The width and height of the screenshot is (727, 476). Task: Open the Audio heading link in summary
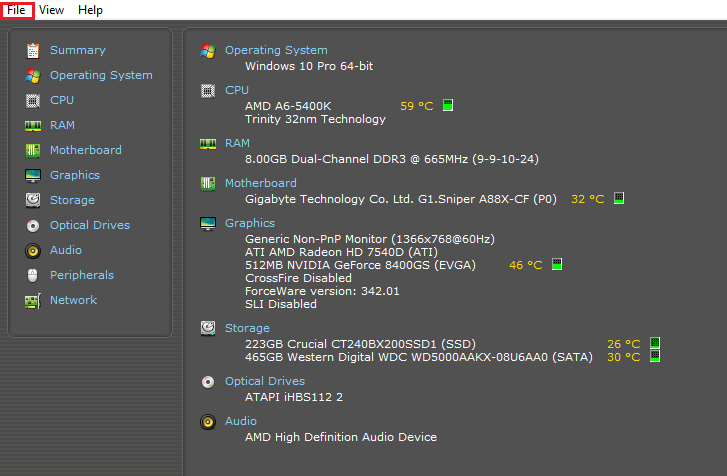(241, 421)
